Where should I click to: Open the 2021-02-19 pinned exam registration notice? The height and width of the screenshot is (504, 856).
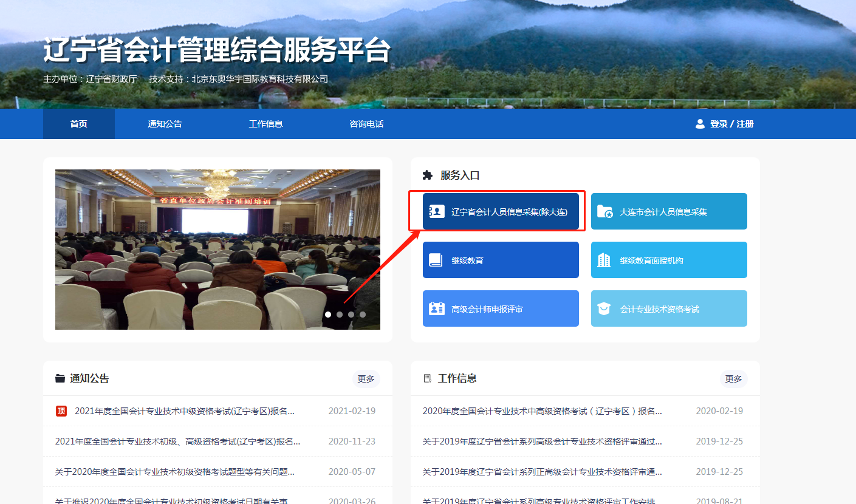coord(185,411)
